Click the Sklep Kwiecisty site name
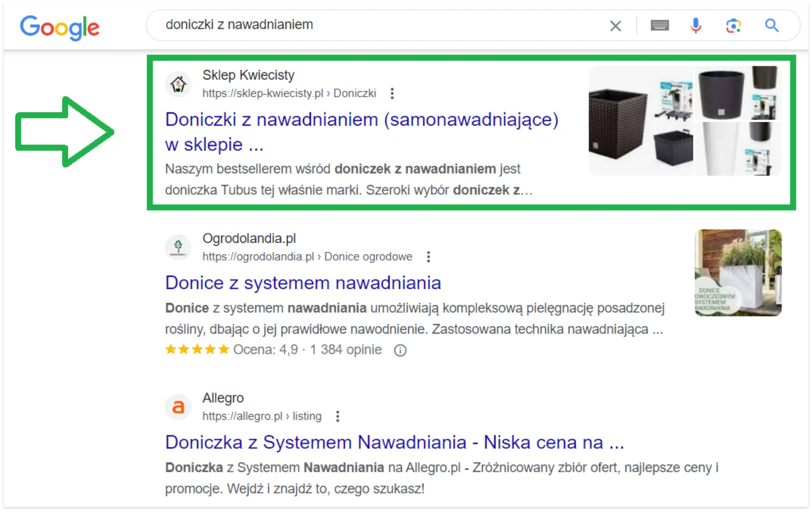 tap(248, 75)
